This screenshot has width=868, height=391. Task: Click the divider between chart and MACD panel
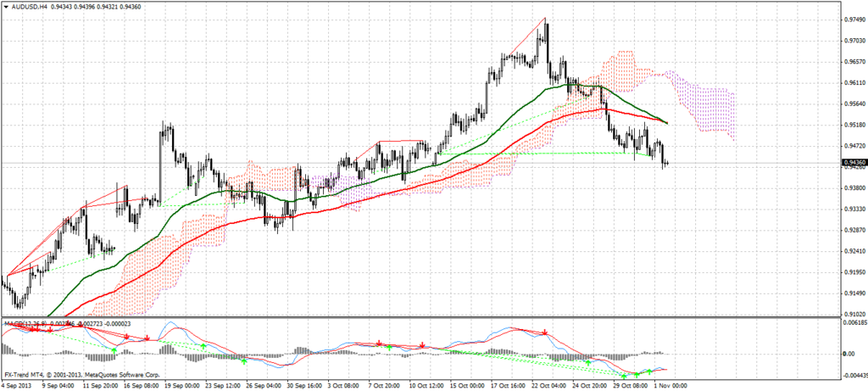[x=424, y=318]
